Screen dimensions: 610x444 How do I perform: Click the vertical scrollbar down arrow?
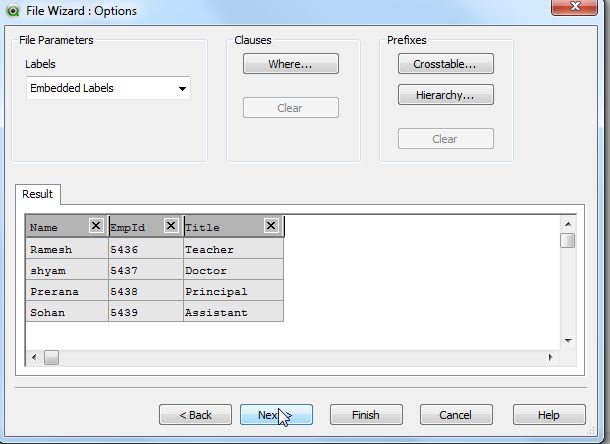coord(568,341)
